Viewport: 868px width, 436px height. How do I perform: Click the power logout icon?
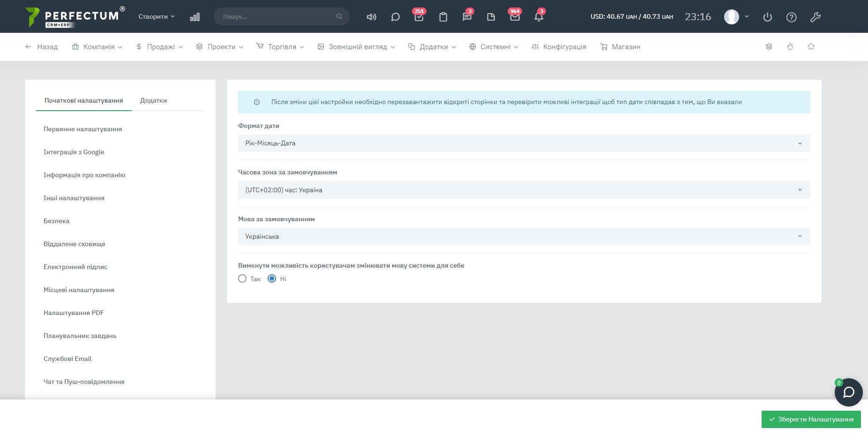[767, 17]
